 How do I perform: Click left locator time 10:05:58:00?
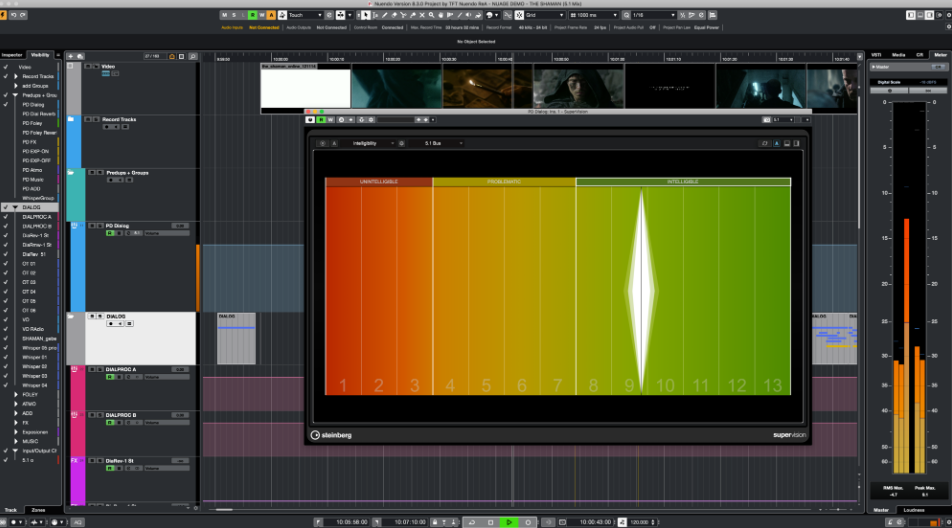(x=352, y=522)
